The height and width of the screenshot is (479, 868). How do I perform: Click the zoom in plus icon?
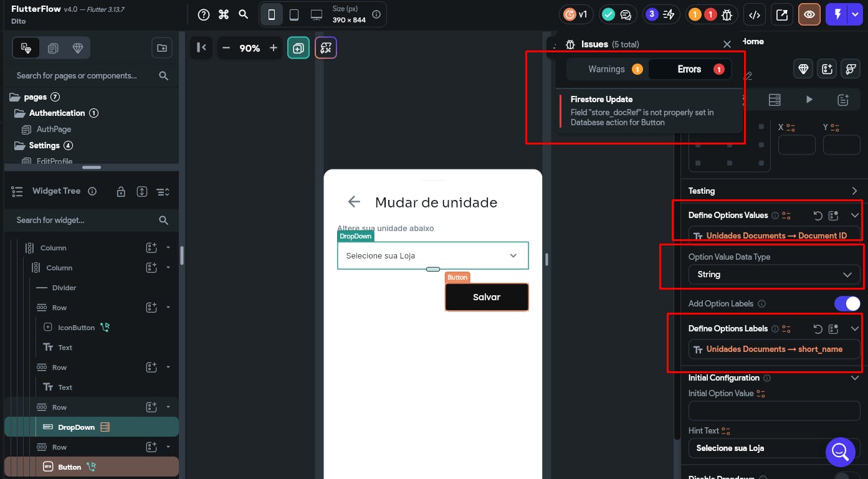point(273,48)
